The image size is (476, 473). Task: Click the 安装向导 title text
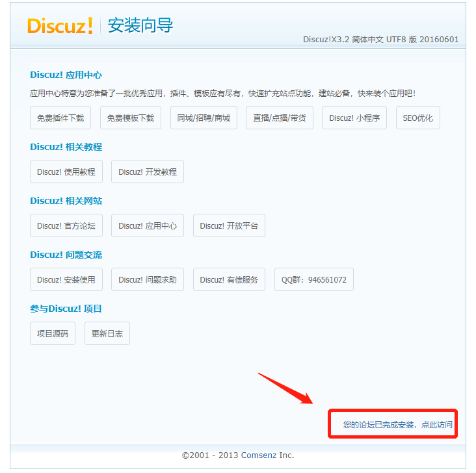[x=140, y=25]
